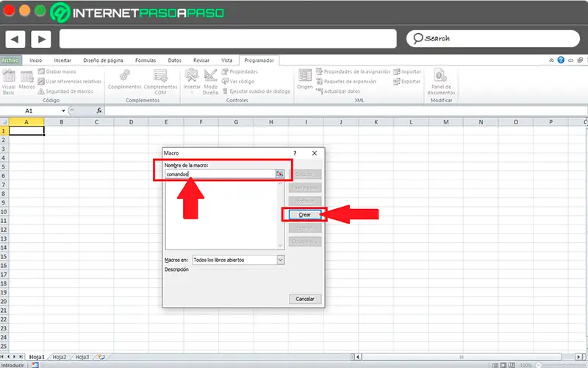Viewport: 588px width, 368px height.
Task: Open the Complementos icon
Action: tap(124, 79)
